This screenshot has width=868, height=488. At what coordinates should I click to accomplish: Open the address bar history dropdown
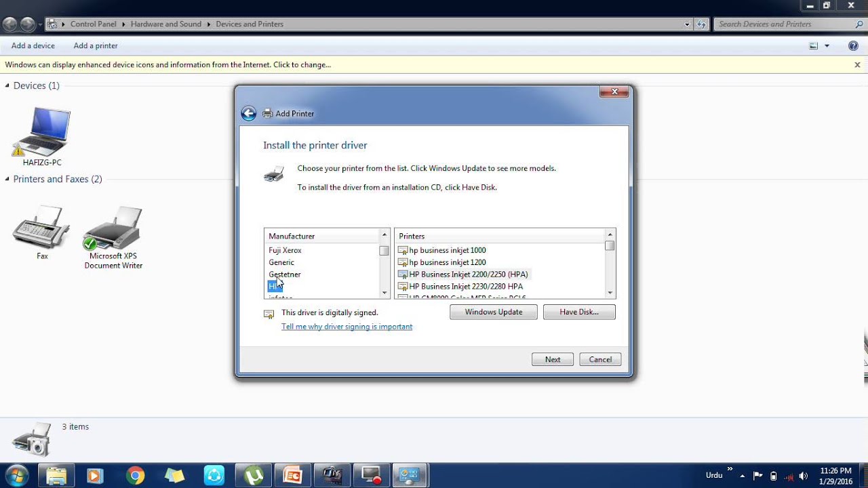[687, 24]
